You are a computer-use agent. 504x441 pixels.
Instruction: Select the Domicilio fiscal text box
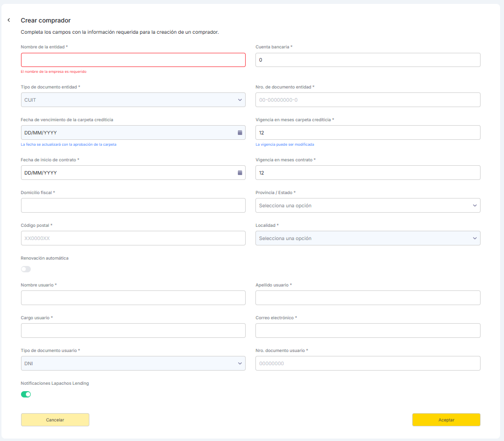133,205
